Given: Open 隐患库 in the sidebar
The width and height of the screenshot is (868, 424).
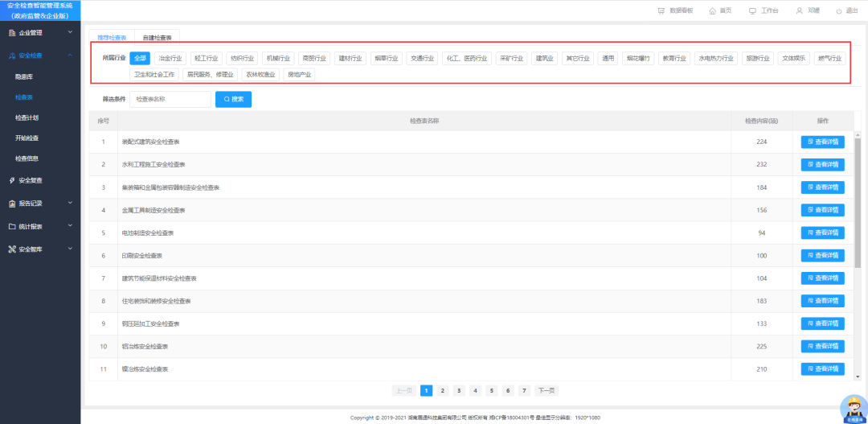Looking at the screenshot, I should (24, 76).
